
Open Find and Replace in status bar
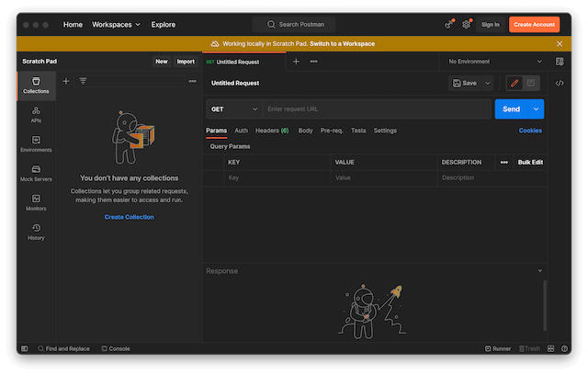click(63, 348)
